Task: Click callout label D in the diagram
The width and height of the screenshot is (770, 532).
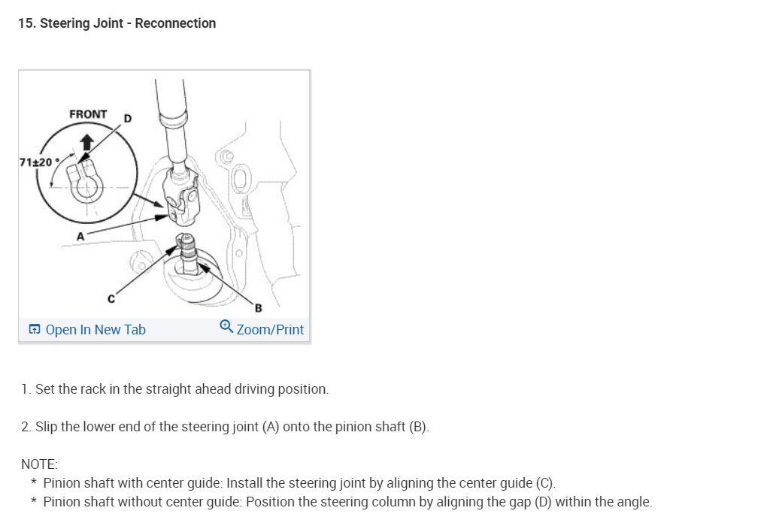Action: click(x=128, y=118)
